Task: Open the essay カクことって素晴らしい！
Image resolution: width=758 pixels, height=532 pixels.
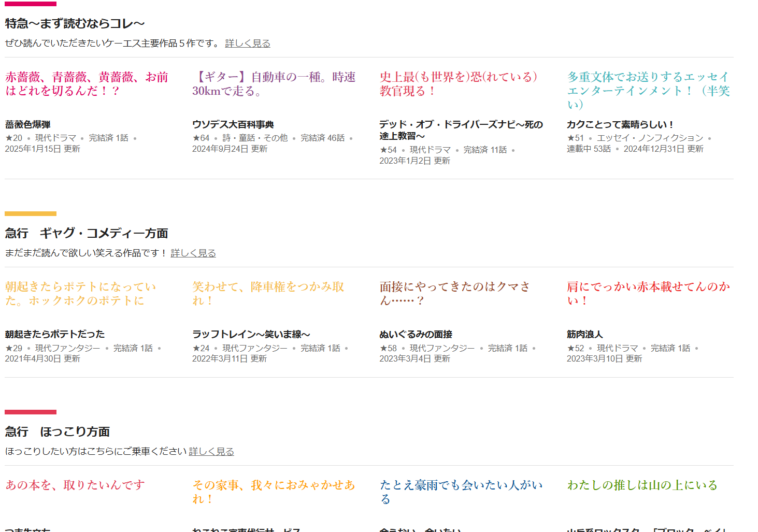Action: [620, 125]
